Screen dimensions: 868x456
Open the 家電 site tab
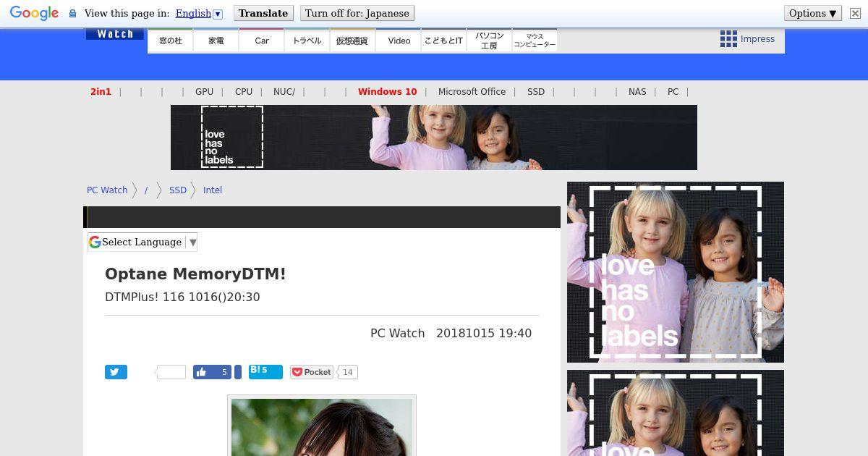pyautogui.click(x=216, y=41)
